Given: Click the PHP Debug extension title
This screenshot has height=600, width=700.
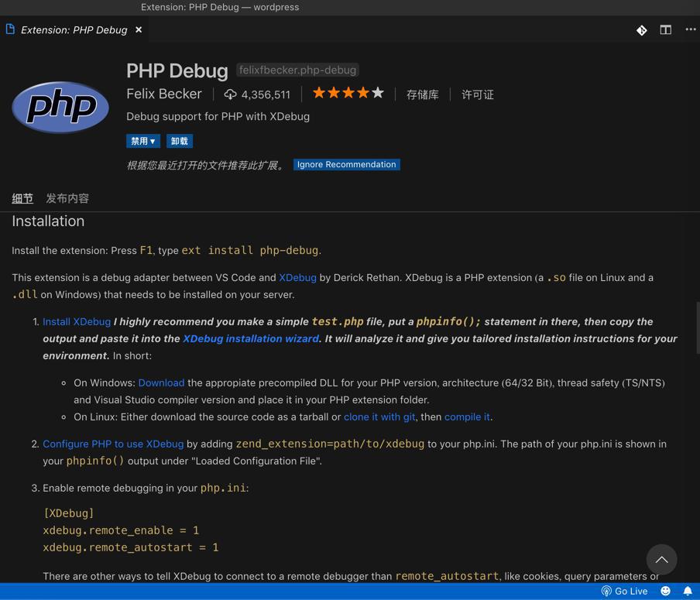Looking at the screenshot, I should [177, 70].
